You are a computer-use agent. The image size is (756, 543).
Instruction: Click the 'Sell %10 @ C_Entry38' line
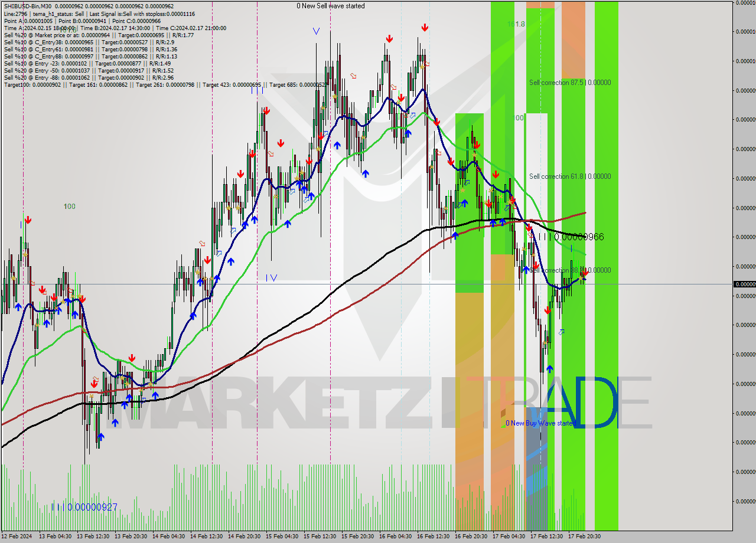click(x=89, y=42)
